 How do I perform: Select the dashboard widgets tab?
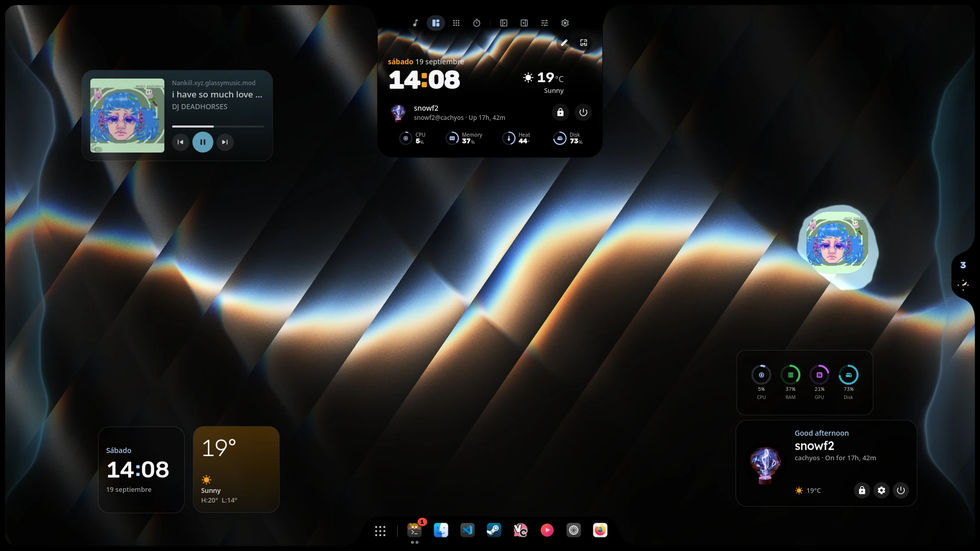436,23
